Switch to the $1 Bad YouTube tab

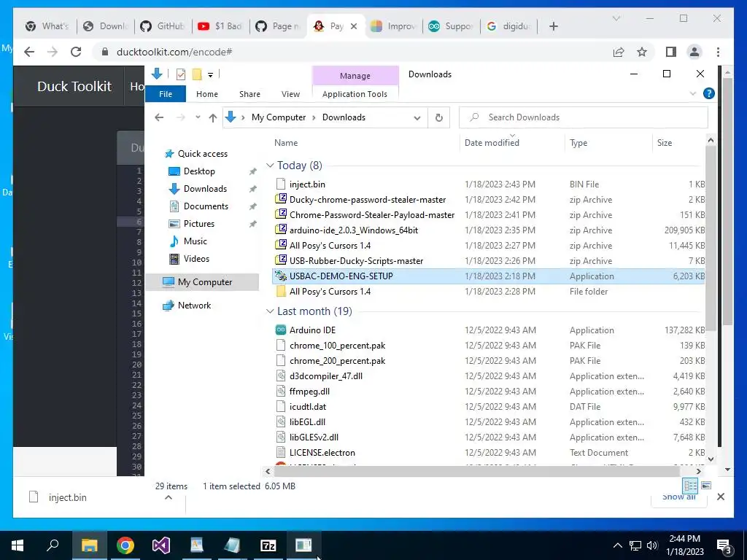click(x=220, y=26)
